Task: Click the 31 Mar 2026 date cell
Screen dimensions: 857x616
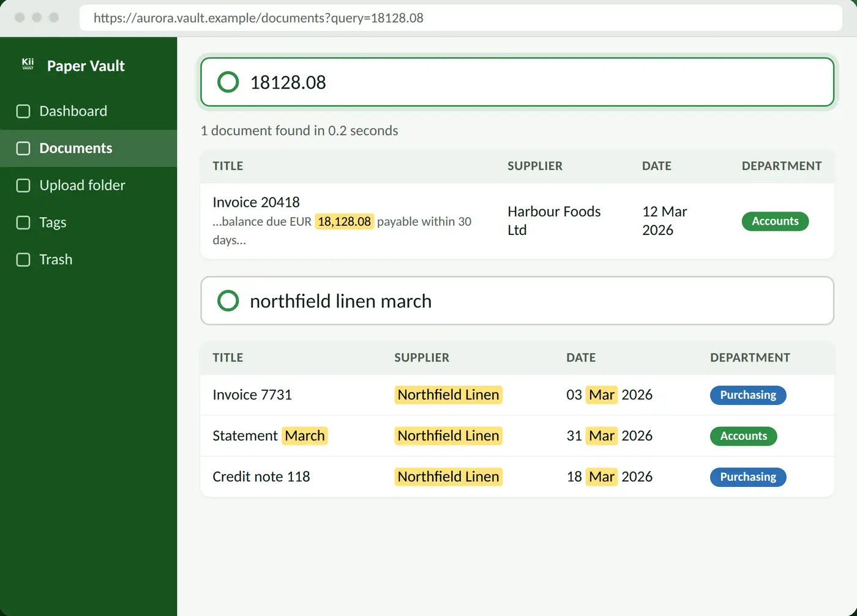Action: pos(610,436)
